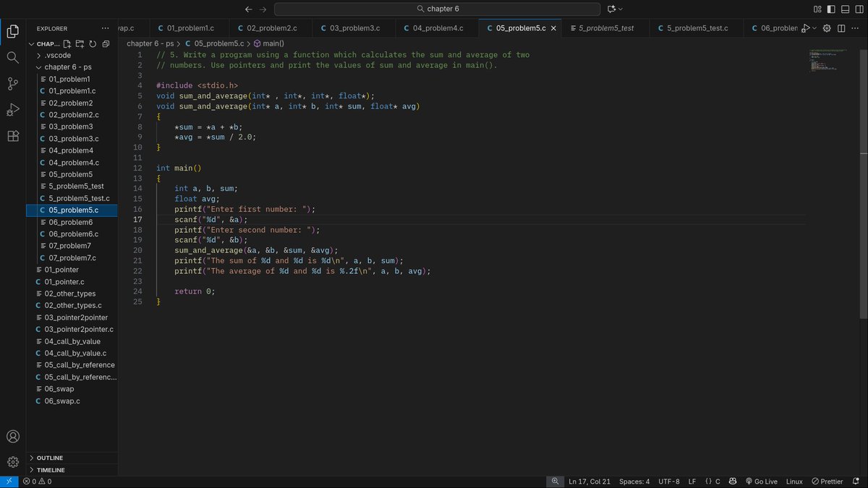Open 01_pointer.c in Explorer
This screenshot has width=868, height=488.
tap(72, 281)
